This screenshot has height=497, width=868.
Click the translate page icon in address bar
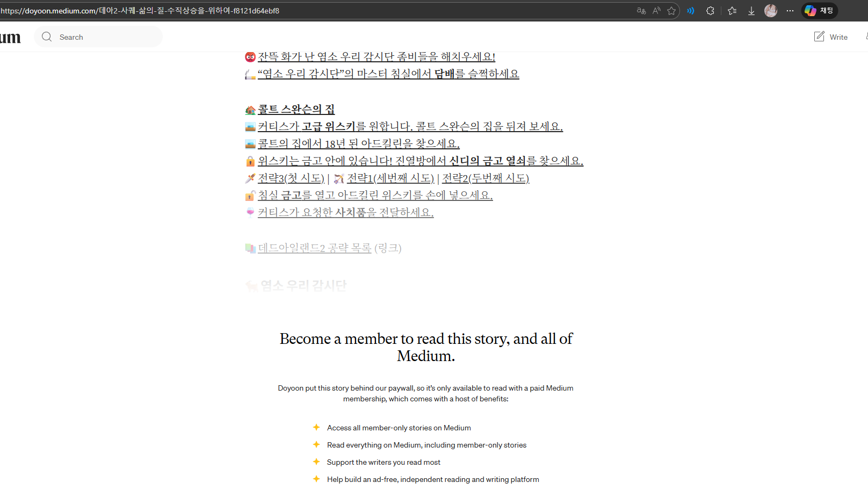[x=641, y=11]
